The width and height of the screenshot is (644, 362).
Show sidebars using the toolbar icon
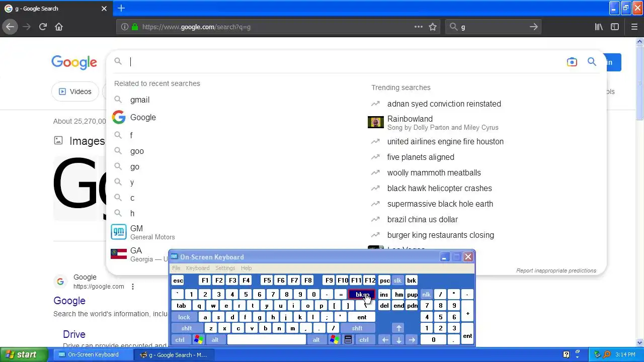click(x=615, y=27)
